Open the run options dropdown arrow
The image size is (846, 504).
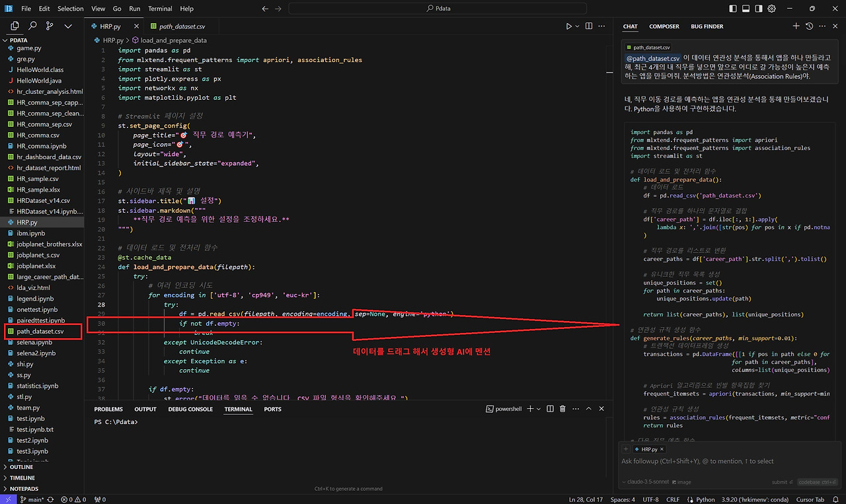tap(577, 26)
